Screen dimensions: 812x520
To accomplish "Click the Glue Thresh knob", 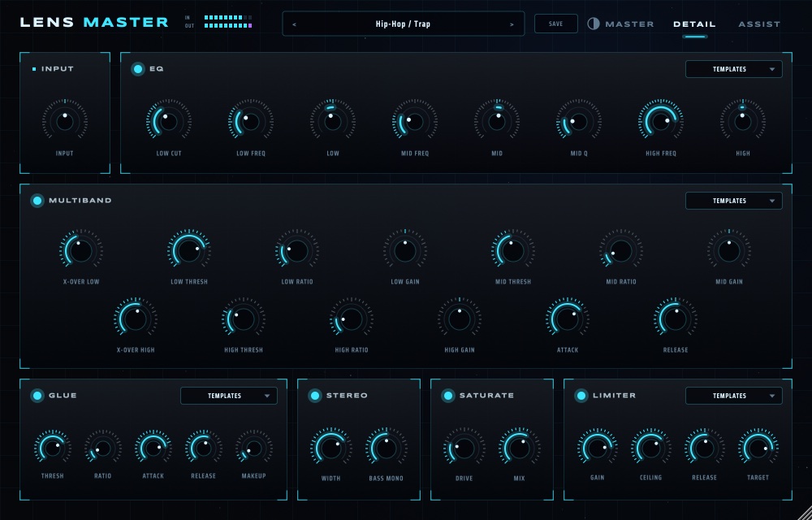I will (x=52, y=448).
